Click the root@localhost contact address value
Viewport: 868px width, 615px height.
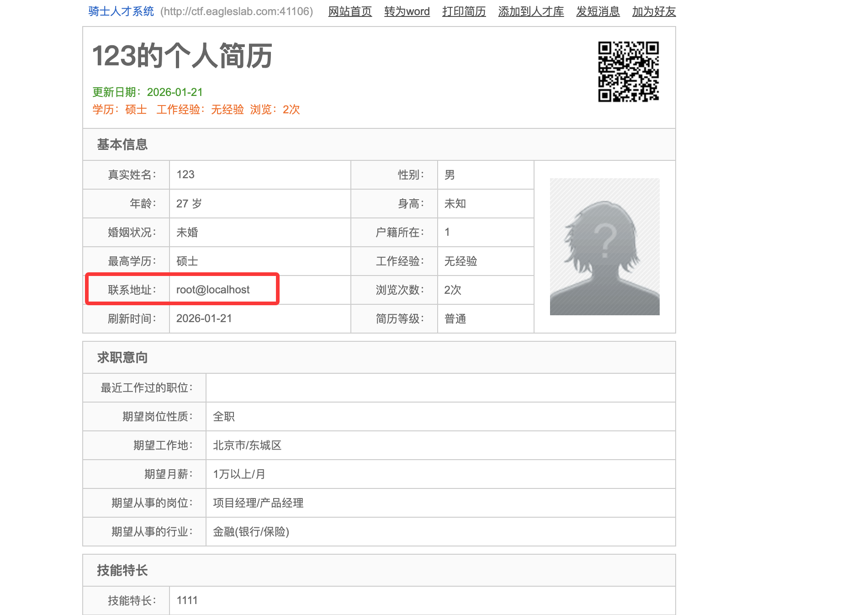pos(213,290)
